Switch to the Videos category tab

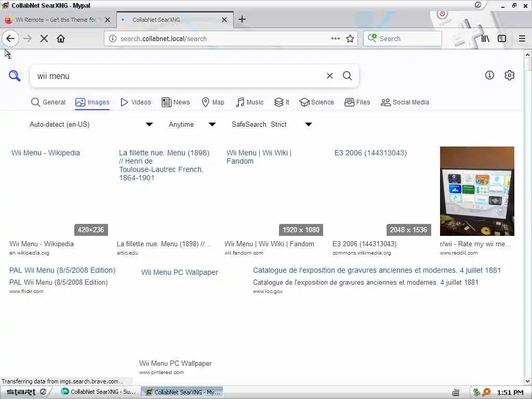point(136,102)
